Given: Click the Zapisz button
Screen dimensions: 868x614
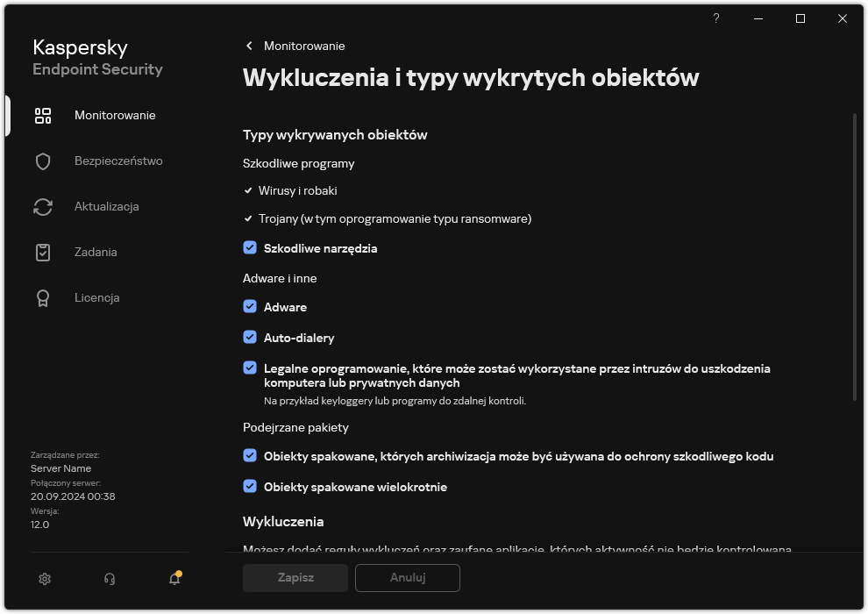Looking at the screenshot, I should pos(295,578).
